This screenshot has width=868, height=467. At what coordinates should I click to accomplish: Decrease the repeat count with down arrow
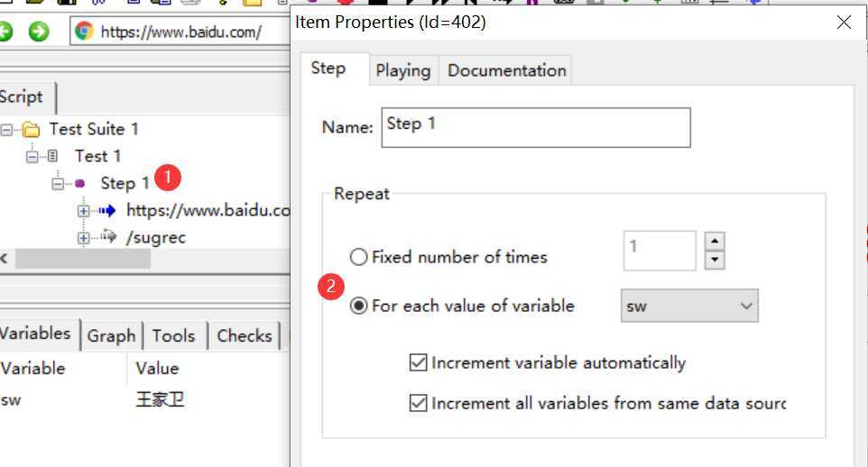click(x=715, y=260)
